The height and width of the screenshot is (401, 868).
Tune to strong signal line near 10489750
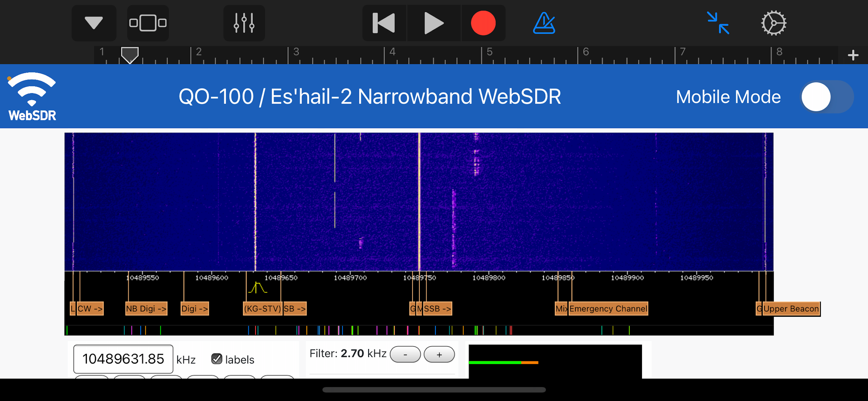click(419, 201)
